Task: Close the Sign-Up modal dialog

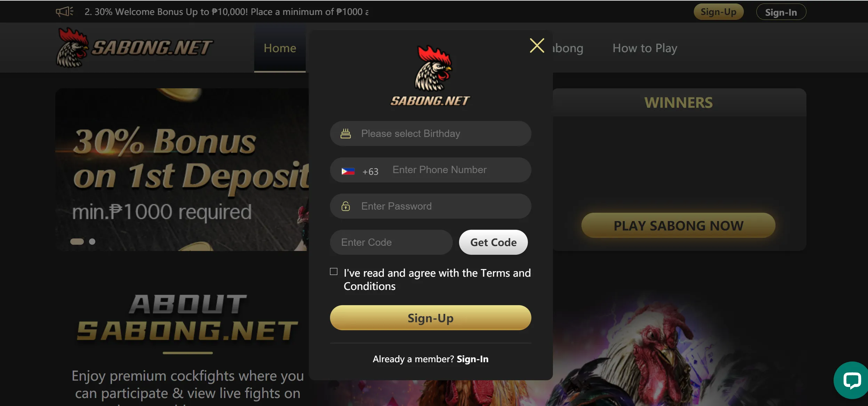Action: [536, 45]
